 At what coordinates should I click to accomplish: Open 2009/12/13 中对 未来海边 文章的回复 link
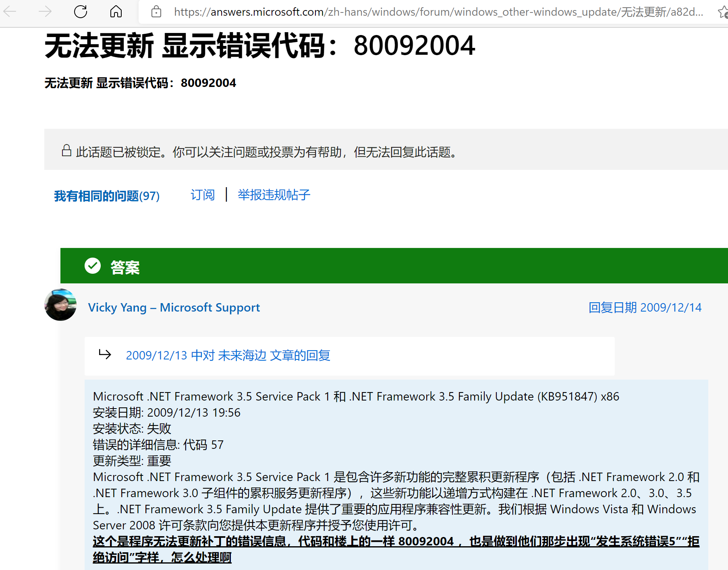tap(228, 355)
